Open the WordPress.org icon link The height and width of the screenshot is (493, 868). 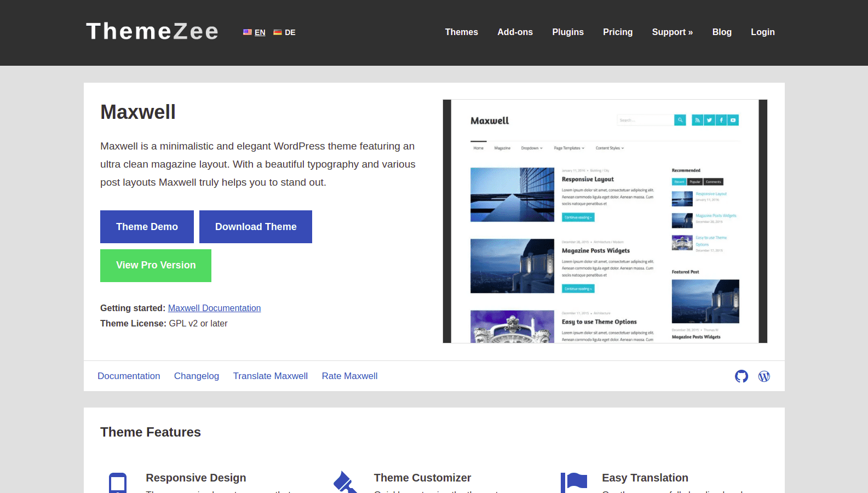[764, 376]
